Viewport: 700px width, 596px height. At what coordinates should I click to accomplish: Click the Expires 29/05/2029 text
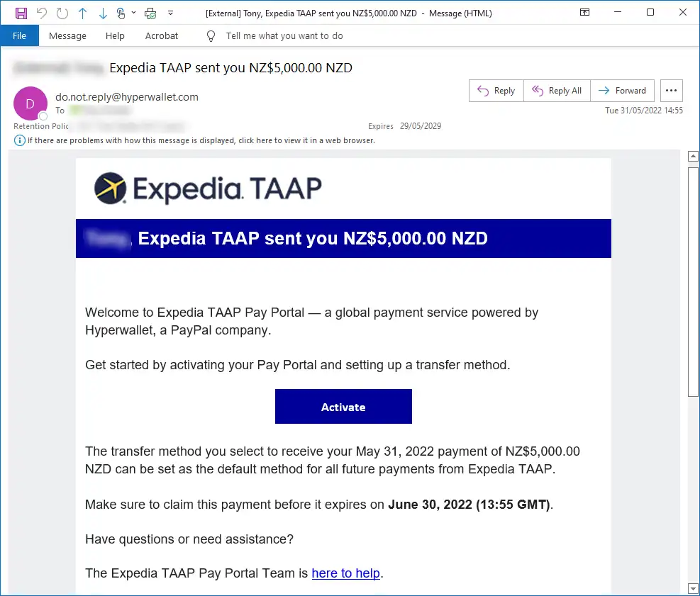pos(404,126)
